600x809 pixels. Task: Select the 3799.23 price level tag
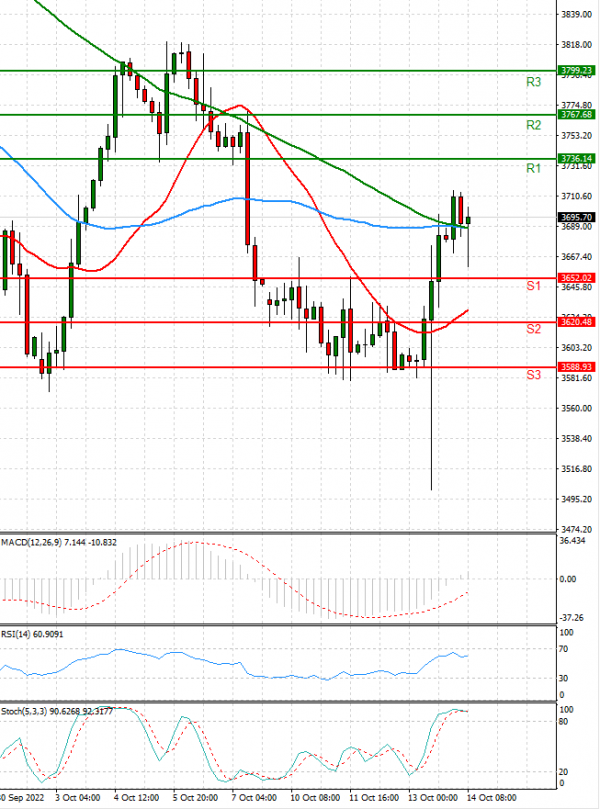point(576,70)
